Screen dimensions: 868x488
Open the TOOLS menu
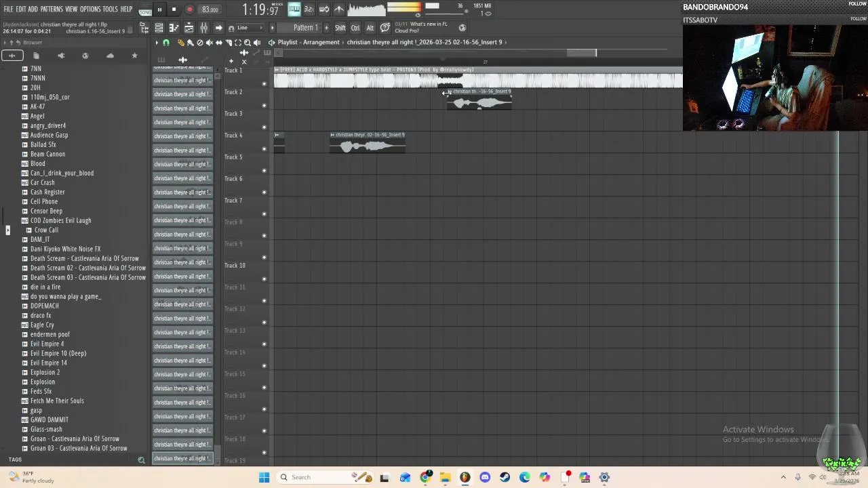[x=111, y=9]
